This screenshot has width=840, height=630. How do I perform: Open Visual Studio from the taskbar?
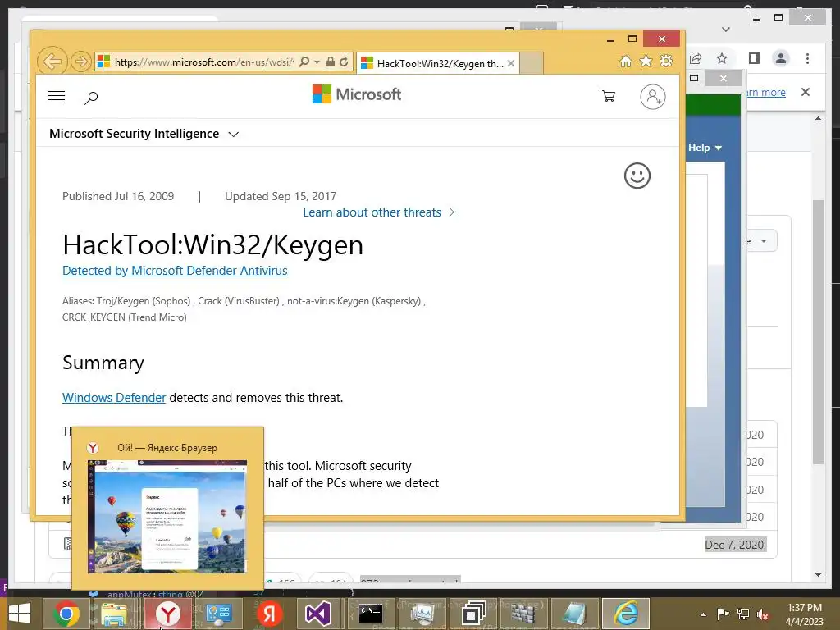[318, 614]
